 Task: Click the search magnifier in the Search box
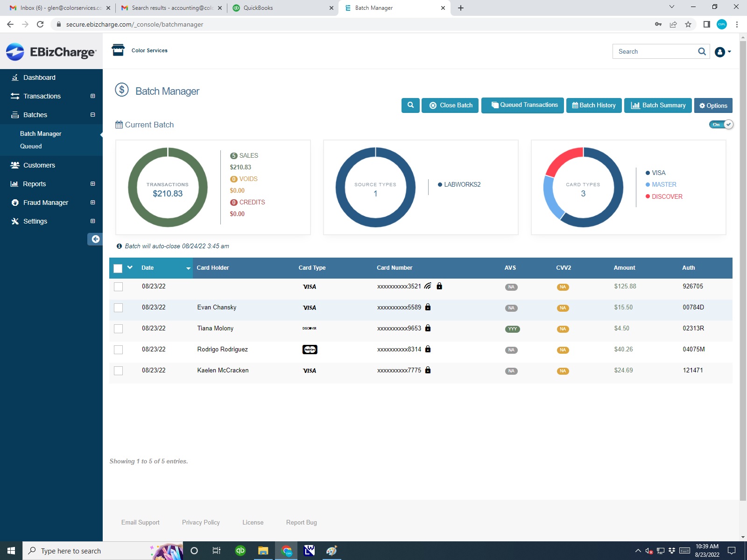point(702,51)
